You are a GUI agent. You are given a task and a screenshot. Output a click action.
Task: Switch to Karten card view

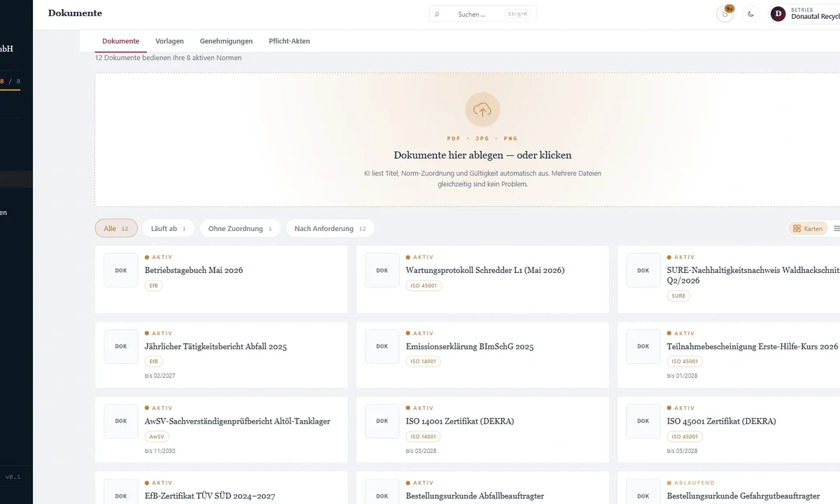(x=808, y=229)
